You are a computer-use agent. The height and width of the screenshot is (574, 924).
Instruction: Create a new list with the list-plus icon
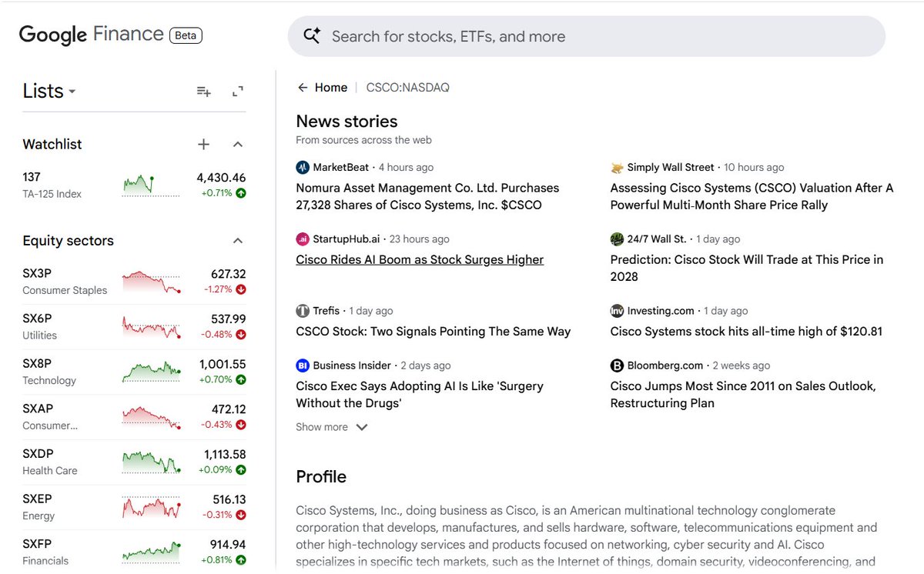pos(203,92)
